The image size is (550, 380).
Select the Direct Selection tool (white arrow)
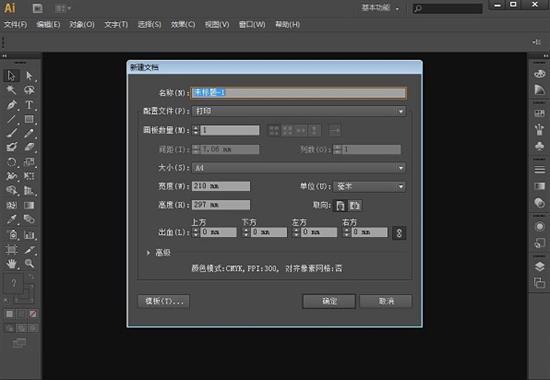pyautogui.click(x=29, y=75)
